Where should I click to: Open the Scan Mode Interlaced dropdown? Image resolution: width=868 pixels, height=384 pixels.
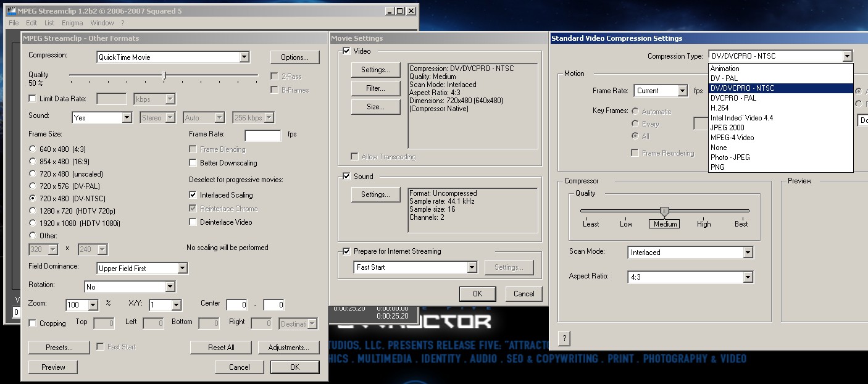pyautogui.click(x=690, y=253)
